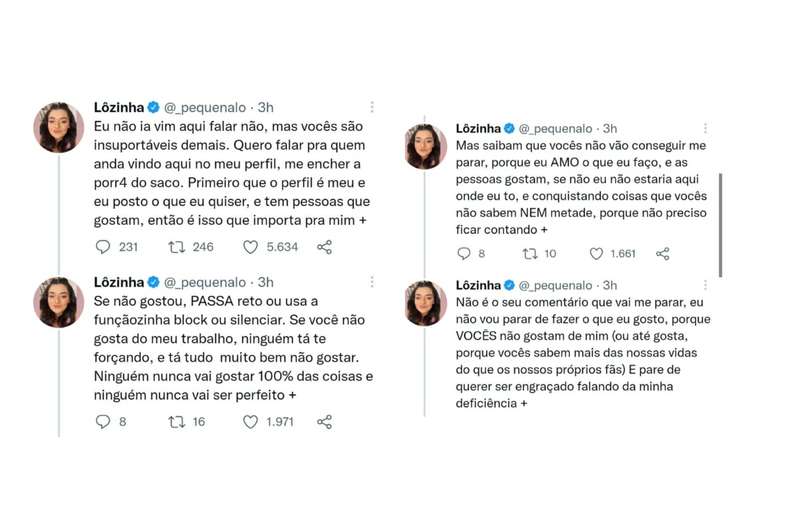Viewport: 798px width, 532px height.
Task: Open the three-dot menu on the 'Mas saibam' tweet
Action: (705, 128)
